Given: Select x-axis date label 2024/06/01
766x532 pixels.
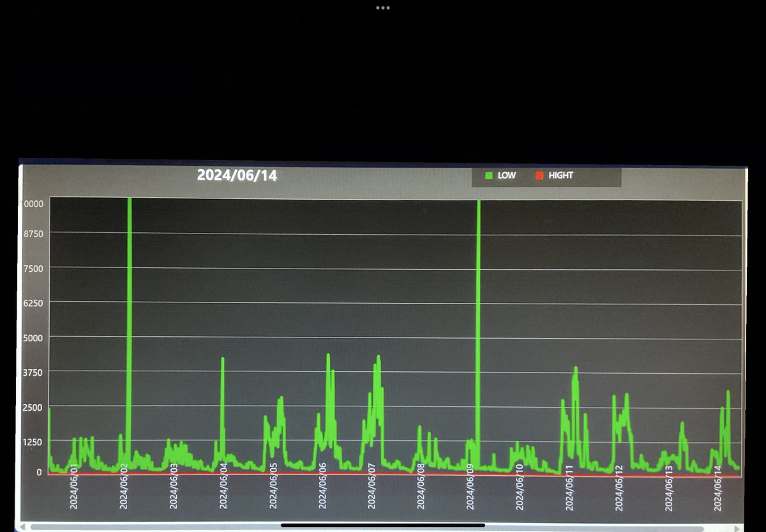Looking at the screenshot, I should [73, 487].
